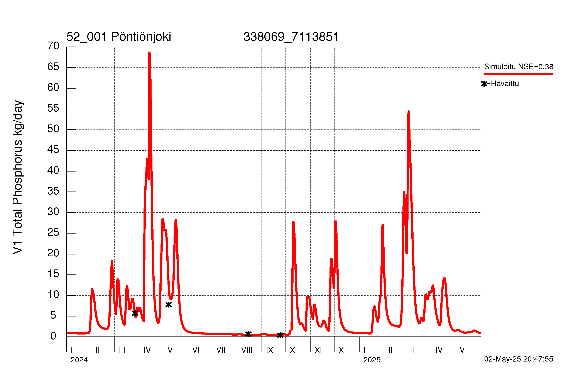This screenshot has width=588, height=370.
Task: Click the 2024 month label 'IV' on the x-axis
Action: click(147, 350)
